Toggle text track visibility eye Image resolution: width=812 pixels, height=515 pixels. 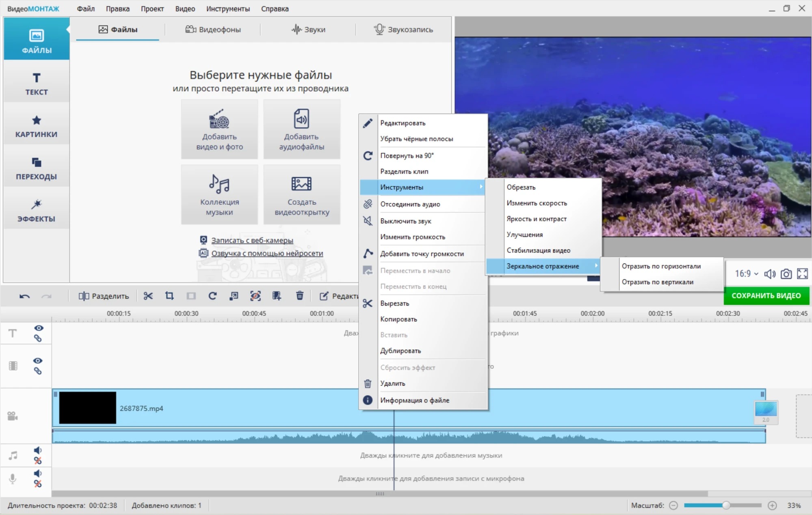click(39, 328)
